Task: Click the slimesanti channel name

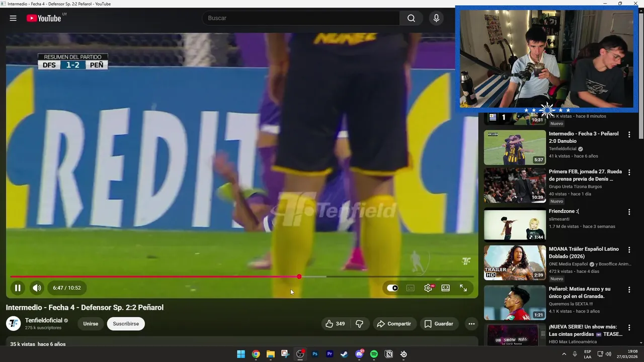Action: click(x=559, y=219)
